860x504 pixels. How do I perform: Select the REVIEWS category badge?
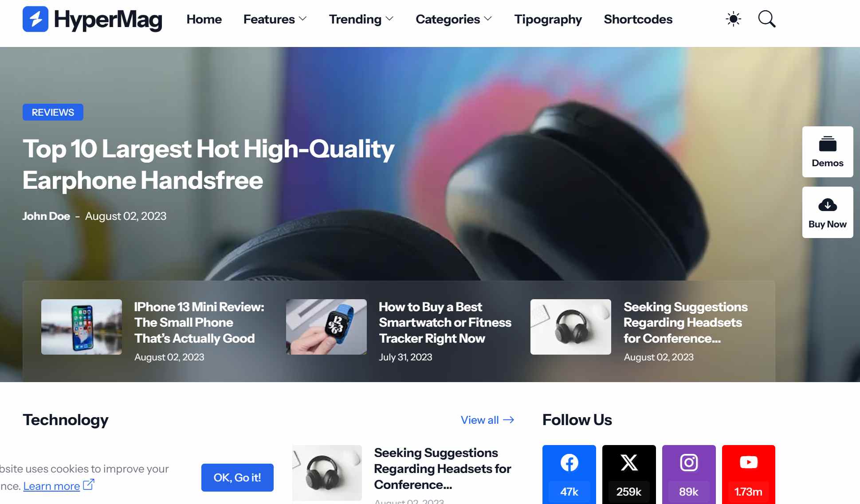click(53, 112)
